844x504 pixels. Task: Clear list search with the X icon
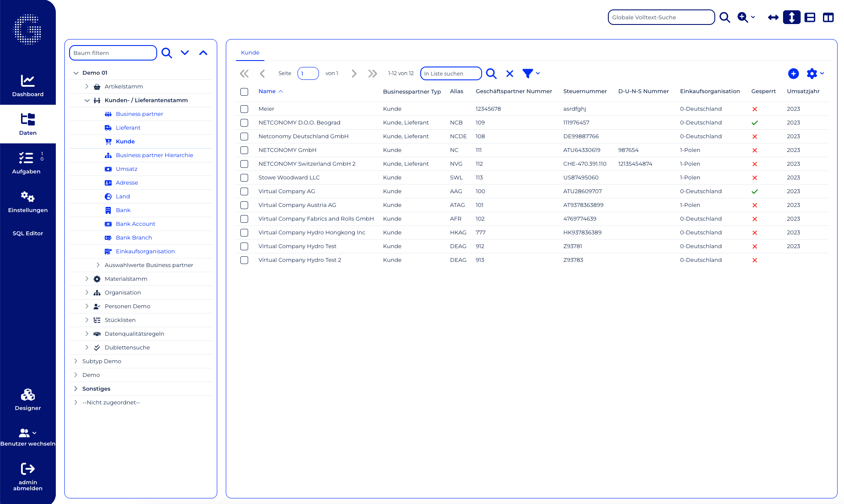[x=510, y=73]
